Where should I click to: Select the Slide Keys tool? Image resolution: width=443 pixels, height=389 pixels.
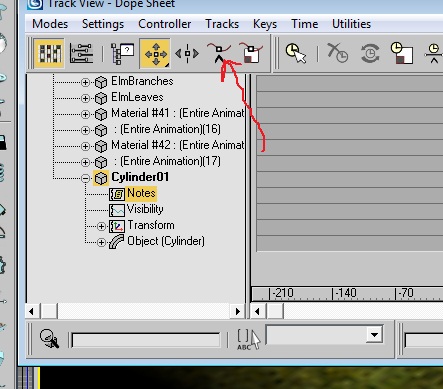point(187,53)
